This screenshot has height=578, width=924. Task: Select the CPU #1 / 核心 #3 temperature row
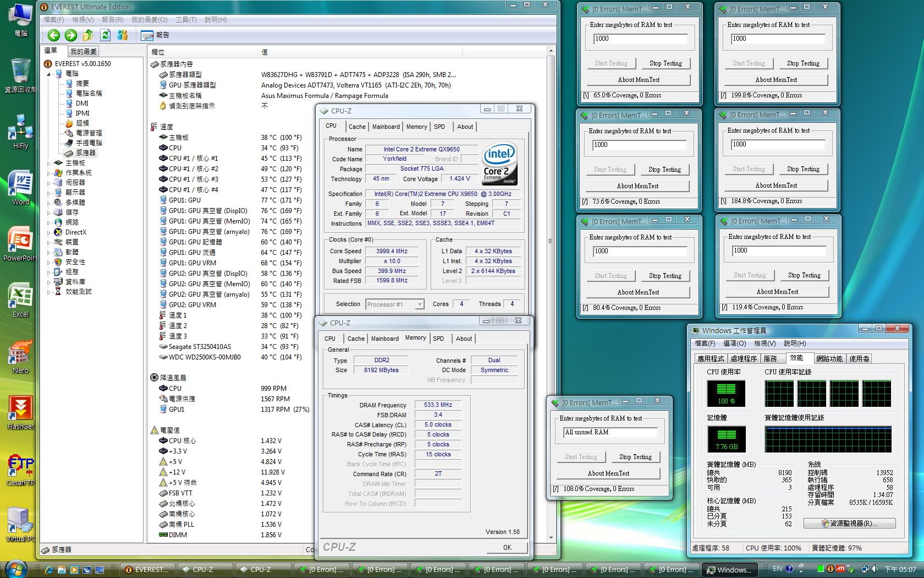193,179
